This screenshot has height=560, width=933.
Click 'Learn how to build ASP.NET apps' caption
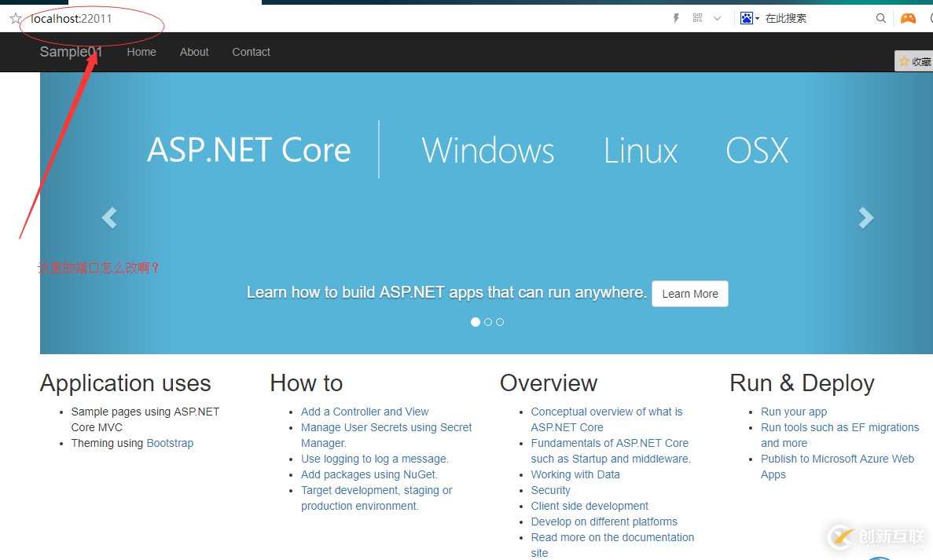[x=446, y=292]
